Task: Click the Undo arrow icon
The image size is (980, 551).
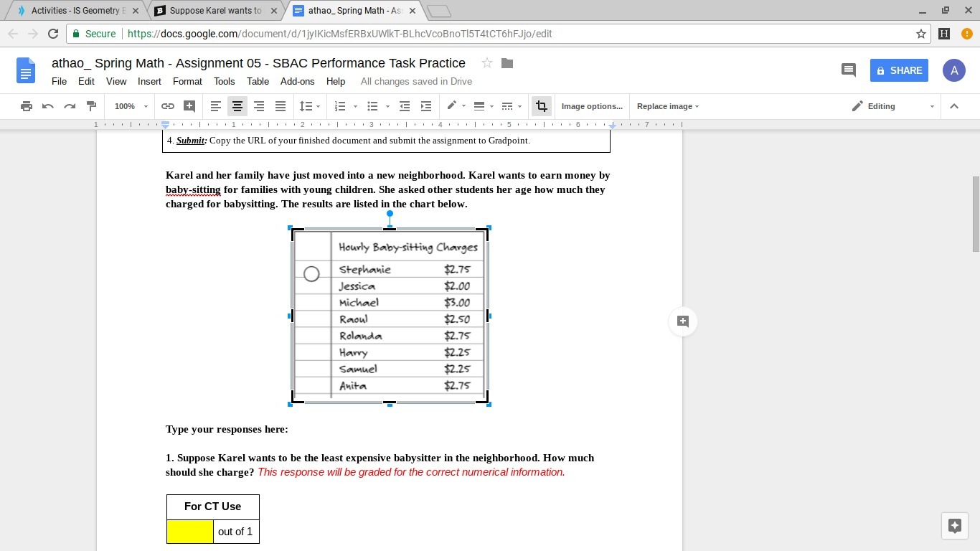Action: pos(48,106)
